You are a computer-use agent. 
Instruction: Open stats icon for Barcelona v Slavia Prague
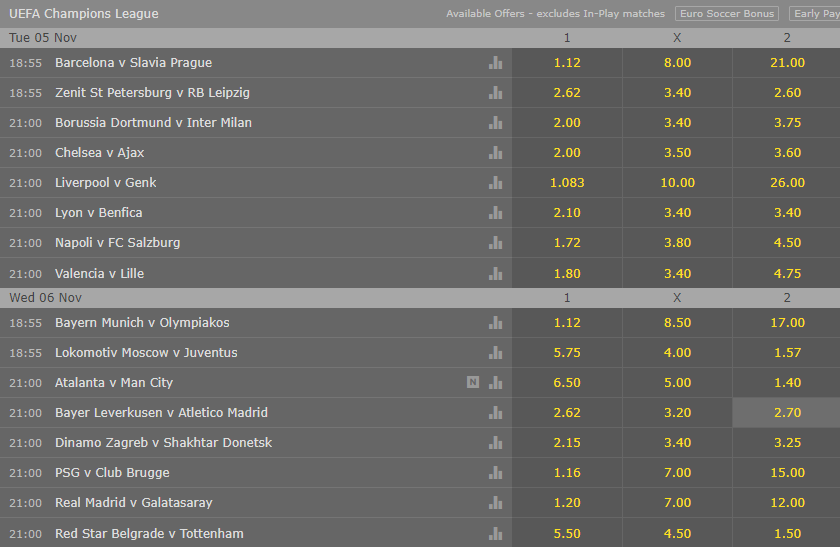(495, 62)
